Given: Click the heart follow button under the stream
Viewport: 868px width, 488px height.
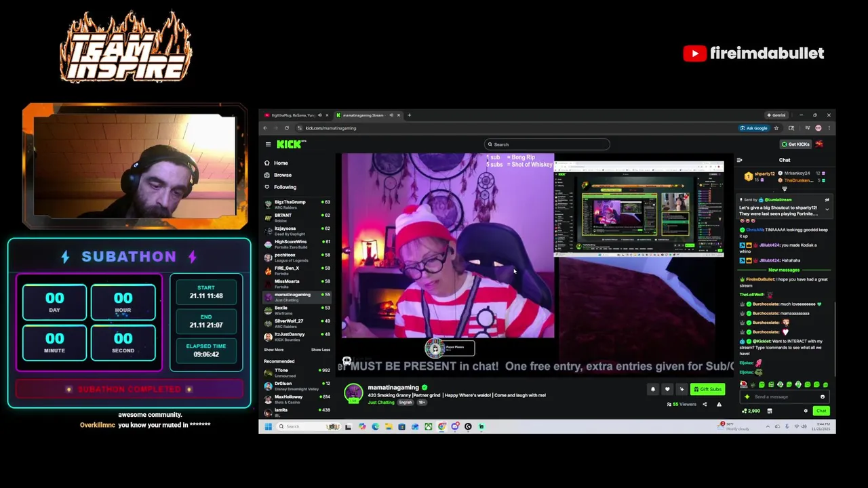Looking at the screenshot, I should 667,389.
